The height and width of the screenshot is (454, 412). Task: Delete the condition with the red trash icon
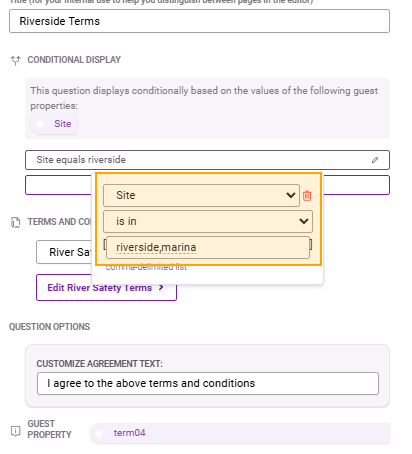[x=307, y=196]
